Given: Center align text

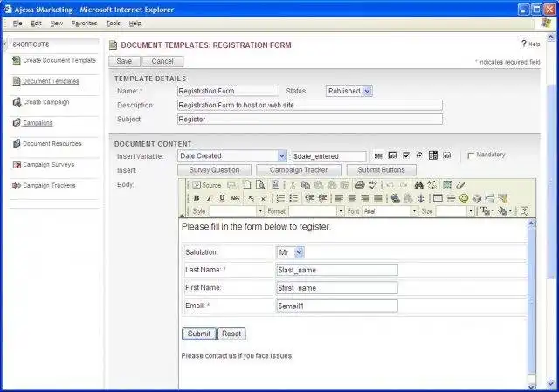Looking at the screenshot, I should coord(352,198).
